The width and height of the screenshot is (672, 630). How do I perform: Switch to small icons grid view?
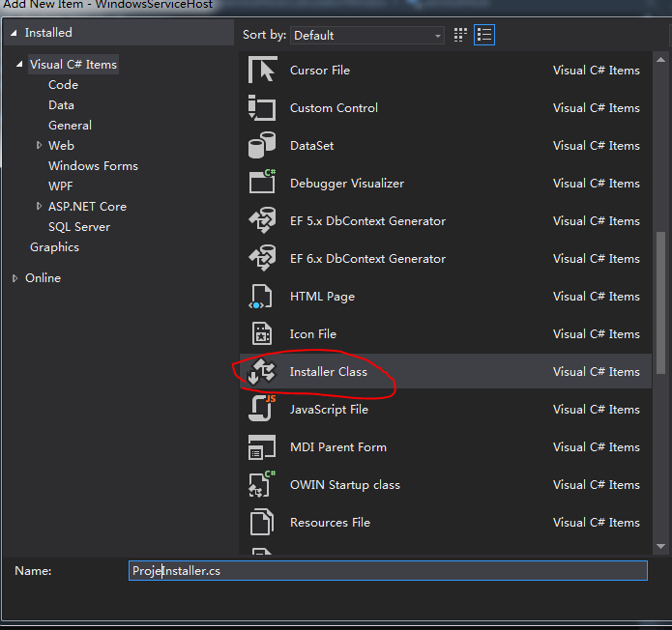460,35
